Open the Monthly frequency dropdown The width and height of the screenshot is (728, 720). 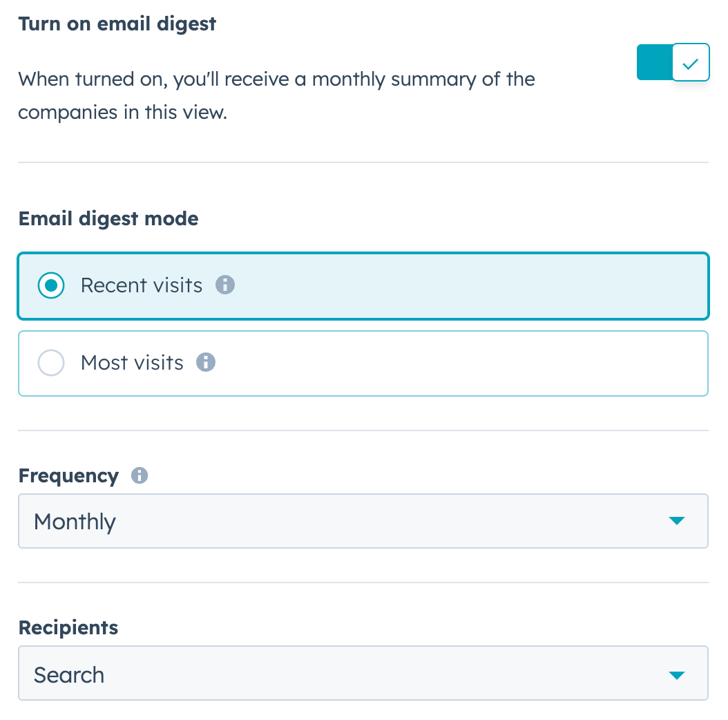tap(363, 521)
